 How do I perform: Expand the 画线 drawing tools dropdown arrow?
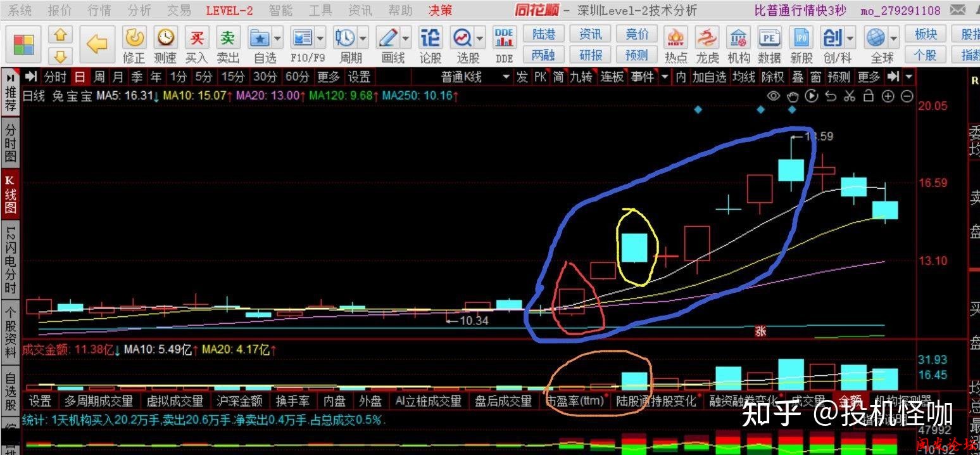405,39
